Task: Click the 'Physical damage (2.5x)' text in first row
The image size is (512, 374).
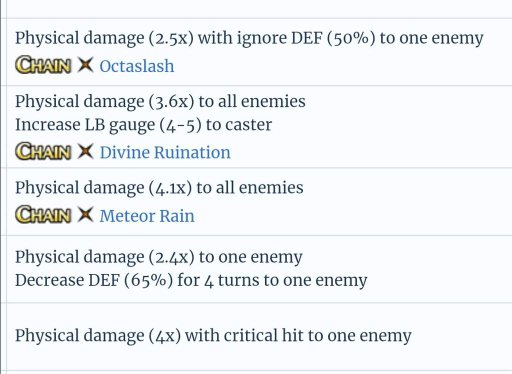Action: (x=104, y=38)
